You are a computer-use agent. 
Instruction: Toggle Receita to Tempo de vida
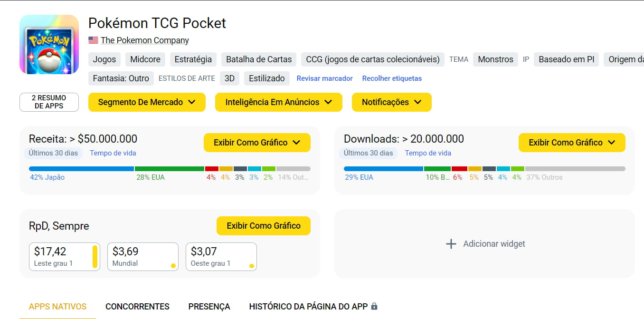point(113,153)
